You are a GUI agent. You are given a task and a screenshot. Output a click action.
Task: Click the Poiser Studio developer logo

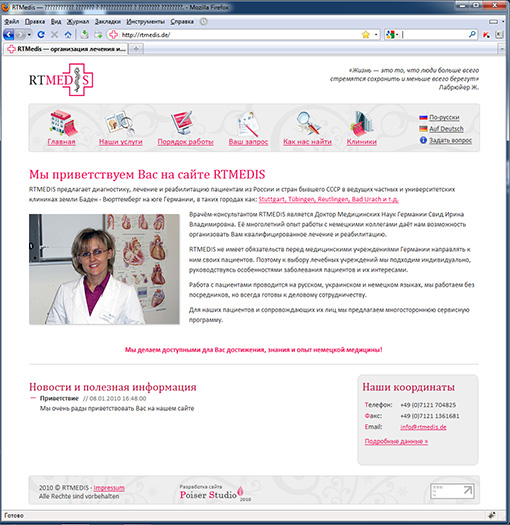(x=215, y=493)
